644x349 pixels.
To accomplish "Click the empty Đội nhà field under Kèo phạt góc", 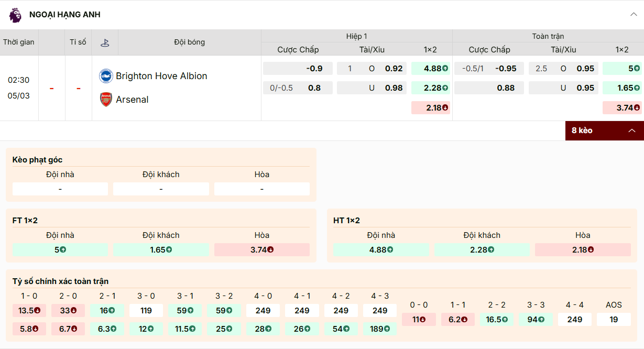I will (x=60, y=189).
